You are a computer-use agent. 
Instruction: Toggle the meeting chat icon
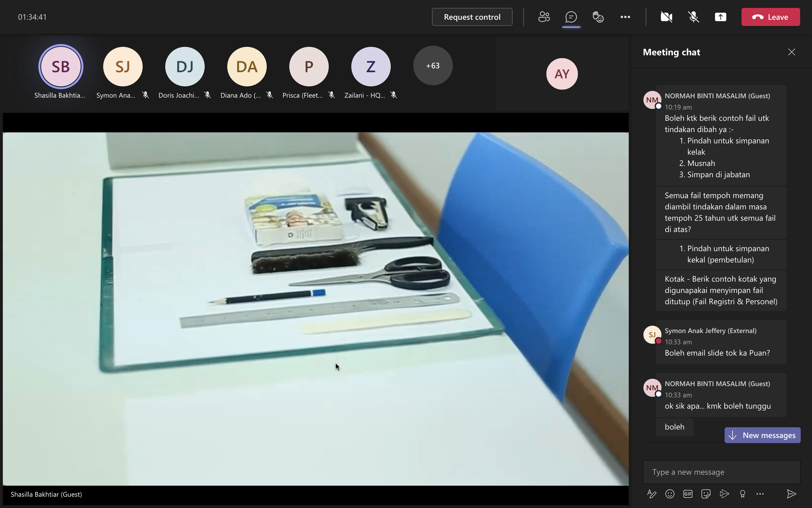click(x=571, y=17)
